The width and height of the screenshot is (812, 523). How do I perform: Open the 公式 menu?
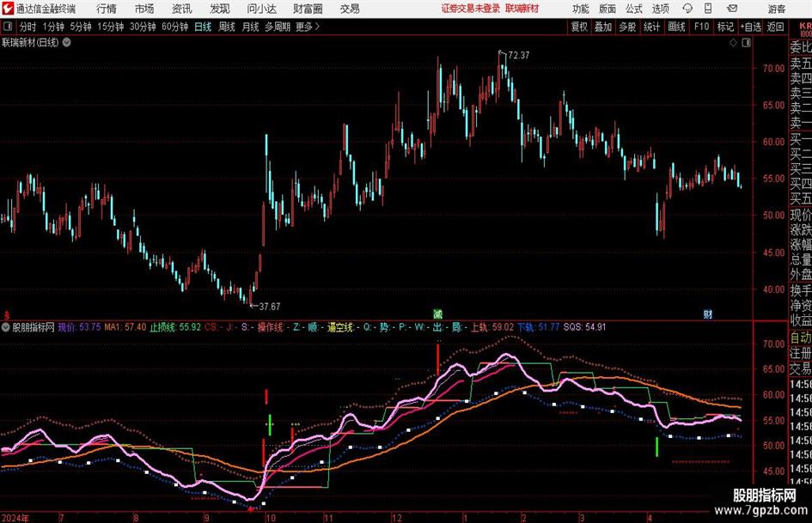click(x=633, y=9)
